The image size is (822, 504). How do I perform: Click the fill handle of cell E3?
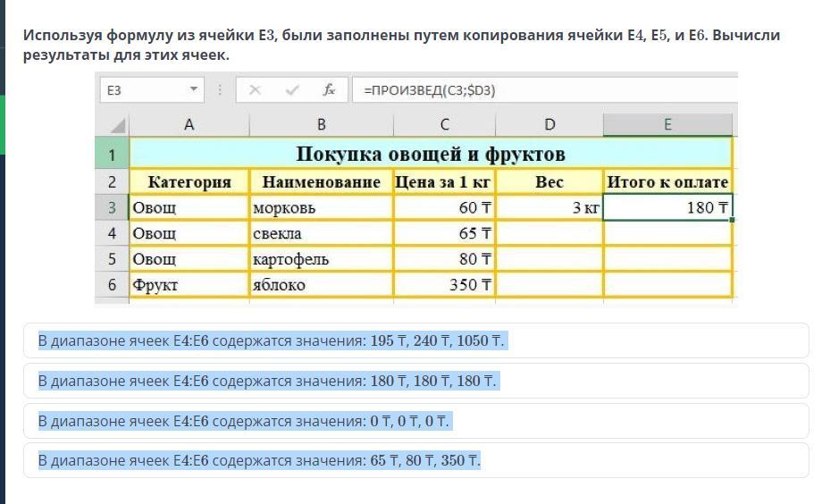point(732,220)
